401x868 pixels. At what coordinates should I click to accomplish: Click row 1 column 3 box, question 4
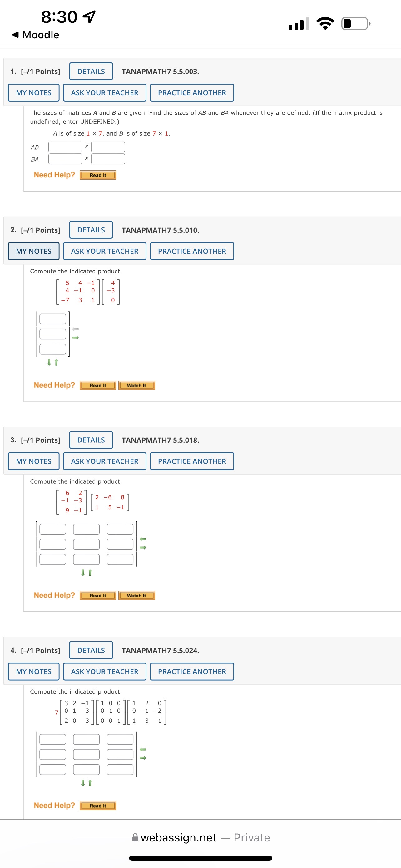120,739
